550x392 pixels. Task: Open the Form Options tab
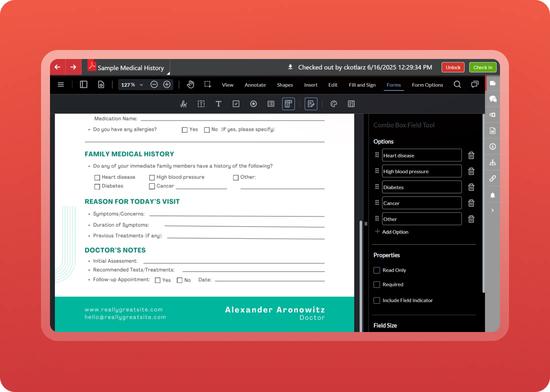click(427, 85)
